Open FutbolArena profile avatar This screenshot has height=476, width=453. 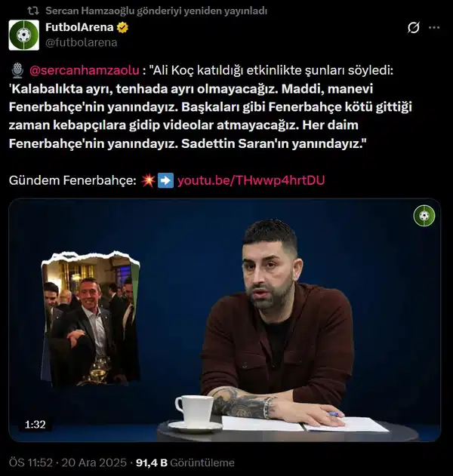[23, 35]
